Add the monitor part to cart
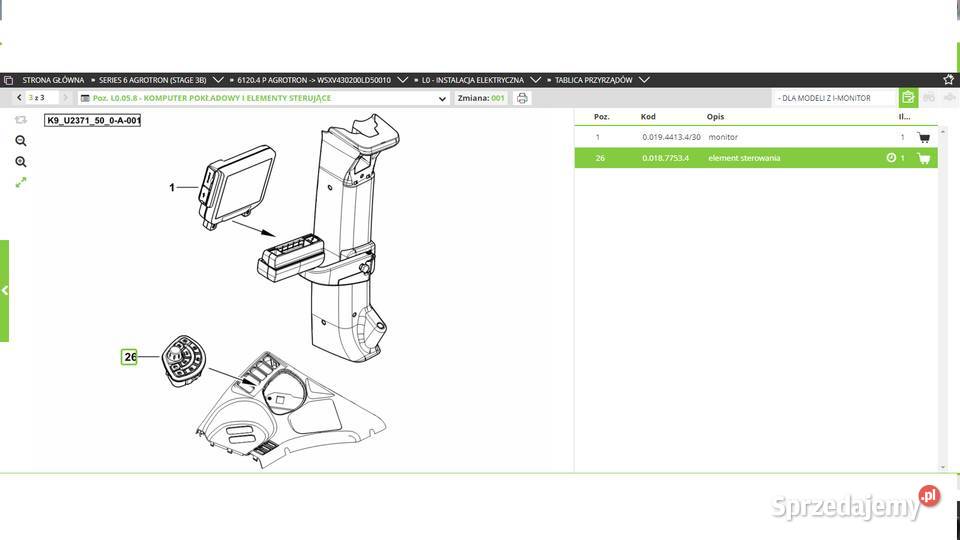 [923, 137]
